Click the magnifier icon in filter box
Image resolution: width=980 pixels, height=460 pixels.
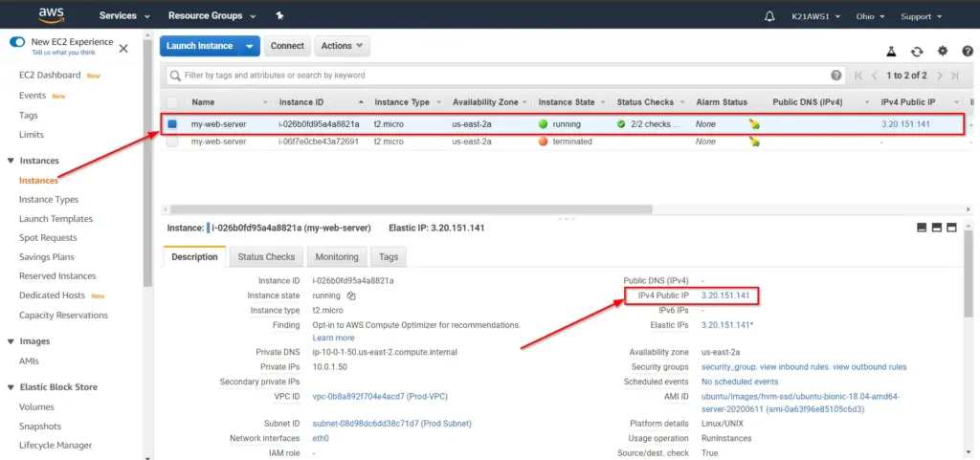(x=176, y=76)
